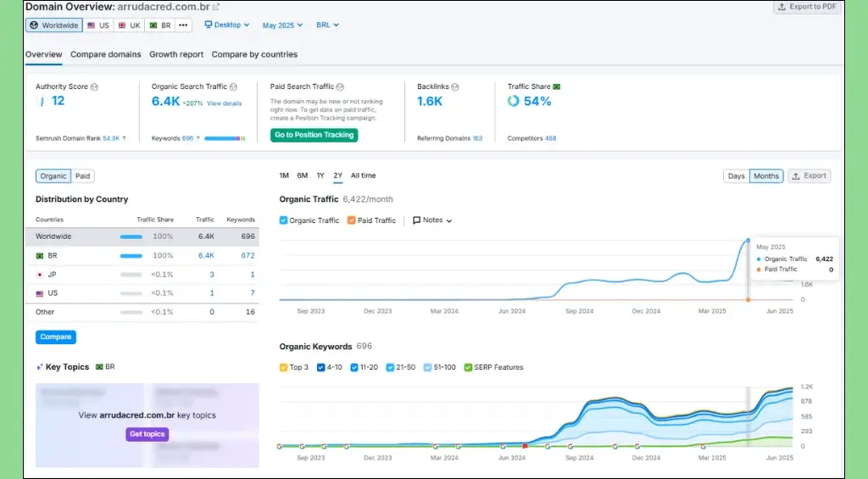Open the Semrush Domain Rank 54.3K link
Screen dimensions: 868x479
click(x=111, y=138)
